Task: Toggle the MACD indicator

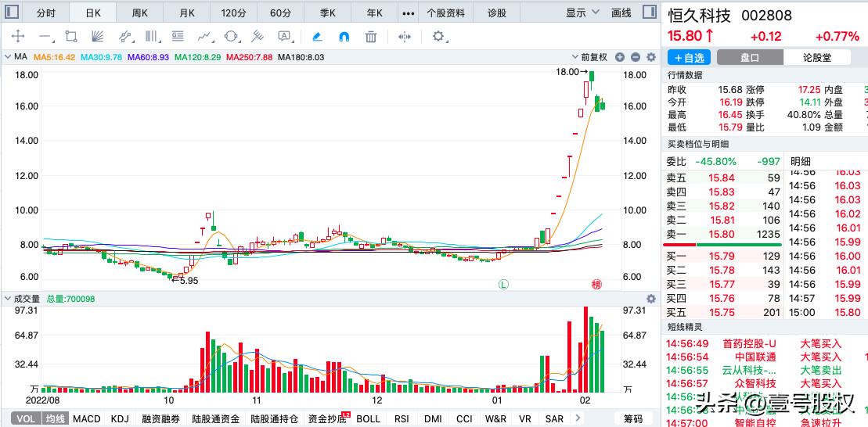Action: point(86,418)
